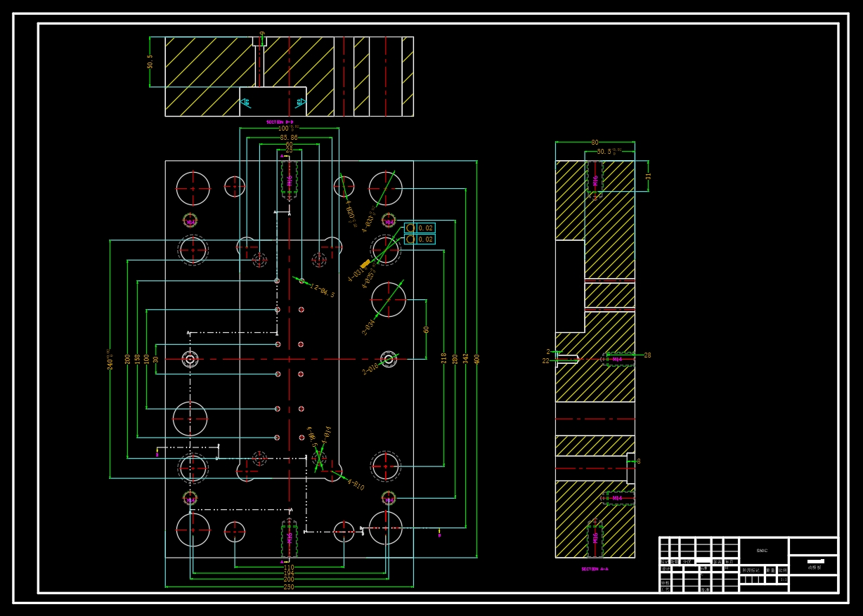Select the 28 dimension in section A-A
Screen dimensions: 863x616
tap(647, 355)
